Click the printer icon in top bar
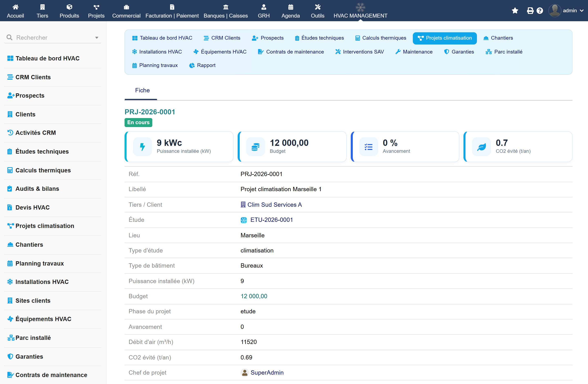 pos(530,11)
